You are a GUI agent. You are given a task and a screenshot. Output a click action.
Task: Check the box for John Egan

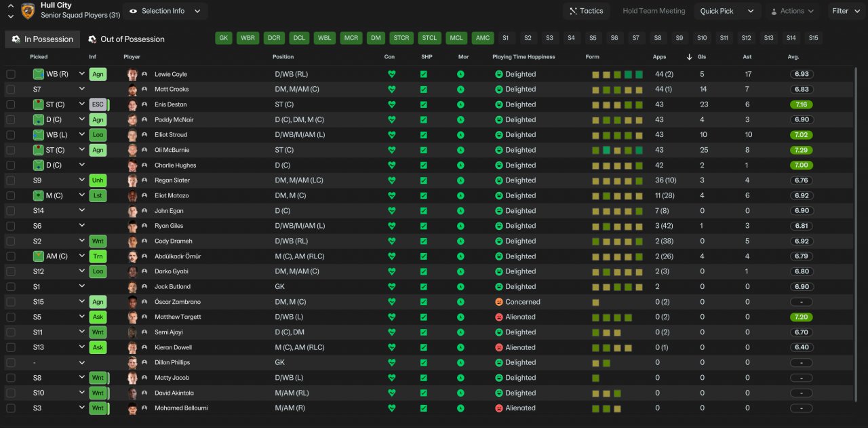coord(11,211)
